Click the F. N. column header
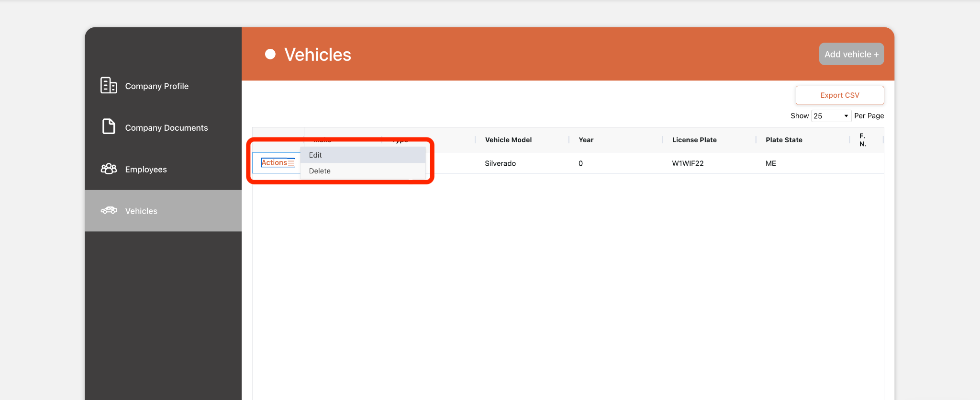The image size is (980, 400). [x=862, y=140]
